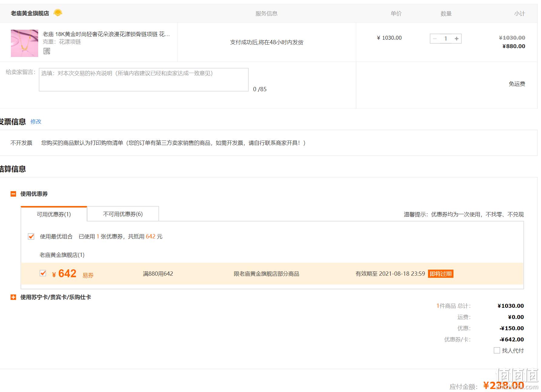Collapse the 使用优惠券 section

point(13,194)
